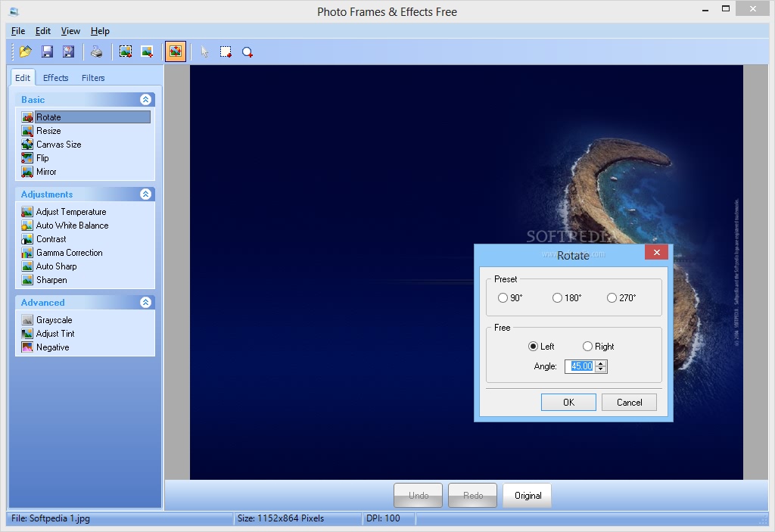Select the rectangular selection tool
The image size is (775, 532).
click(x=226, y=51)
